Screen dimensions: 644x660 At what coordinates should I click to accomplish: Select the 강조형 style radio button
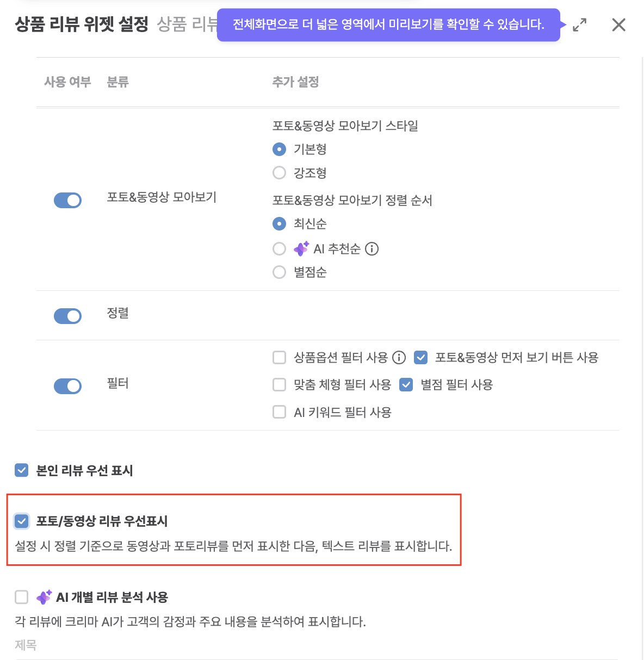tap(279, 173)
